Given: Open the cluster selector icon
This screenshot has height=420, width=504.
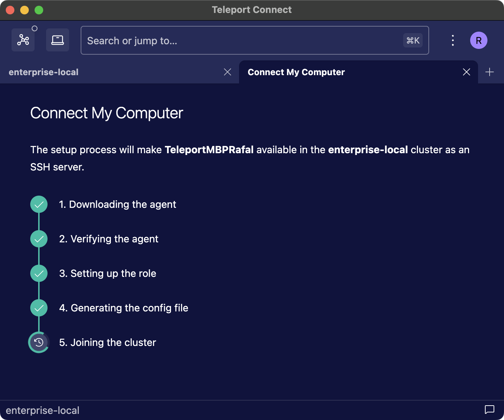Looking at the screenshot, I should (x=23, y=40).
